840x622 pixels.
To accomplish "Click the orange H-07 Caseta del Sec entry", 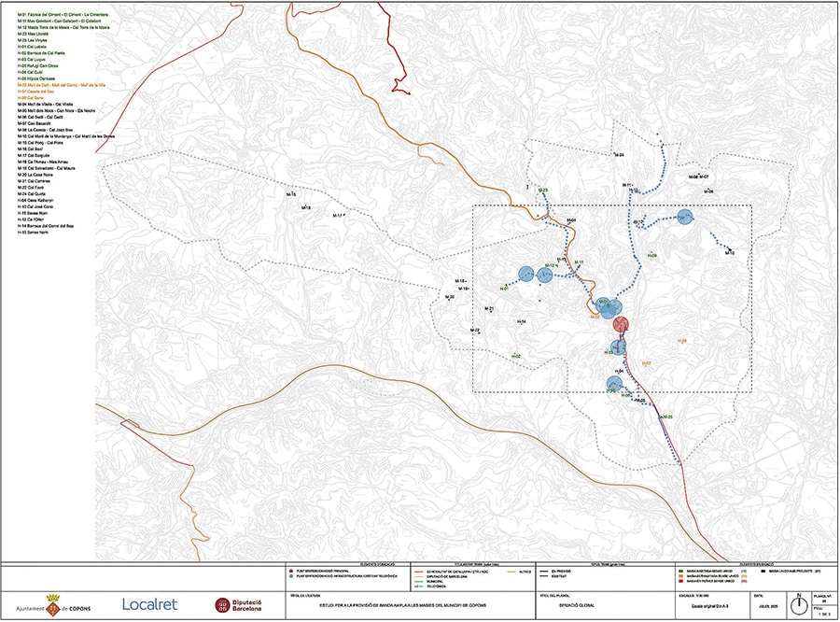I will (x=37, y=92).
